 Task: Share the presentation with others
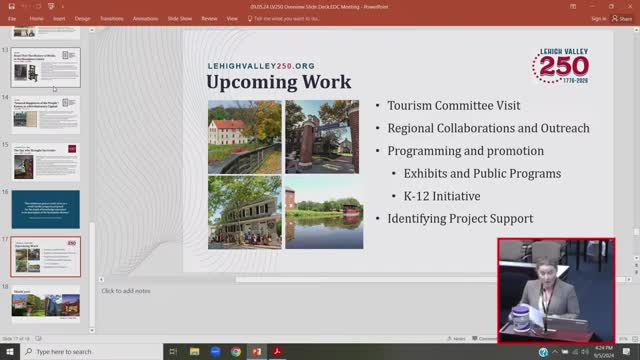coord(622,19)
